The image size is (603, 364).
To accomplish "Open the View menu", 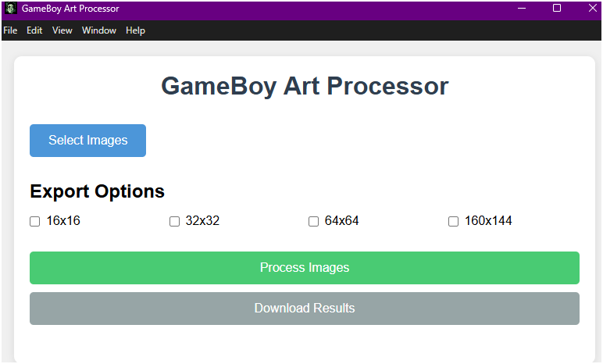I will tap(62, 30).
